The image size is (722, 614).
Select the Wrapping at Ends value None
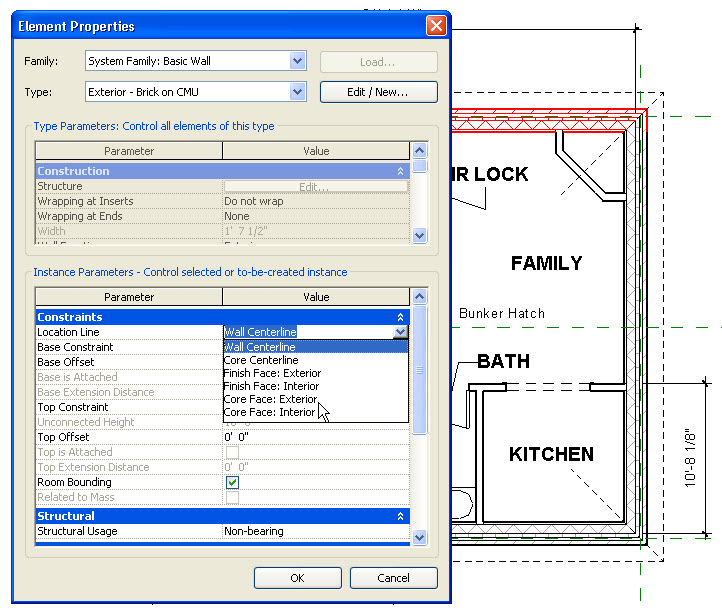315,216
